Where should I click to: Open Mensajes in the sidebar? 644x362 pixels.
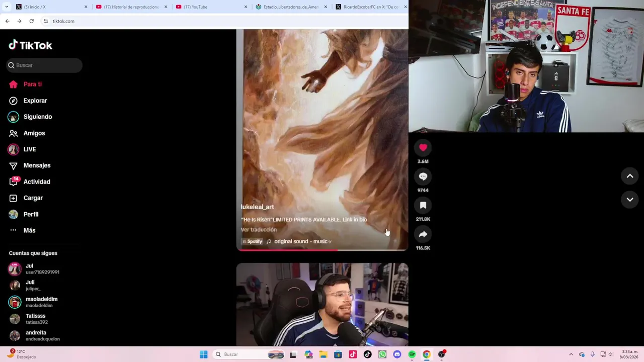(x=30, y=165)
